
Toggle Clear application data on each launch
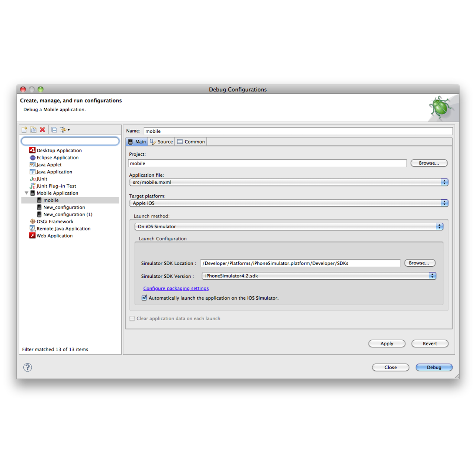132,319
